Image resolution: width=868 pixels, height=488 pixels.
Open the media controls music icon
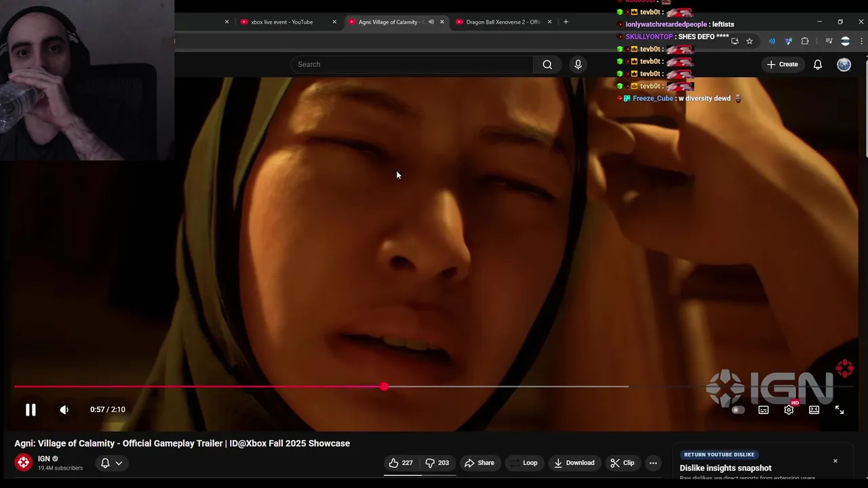coord(829,41)
